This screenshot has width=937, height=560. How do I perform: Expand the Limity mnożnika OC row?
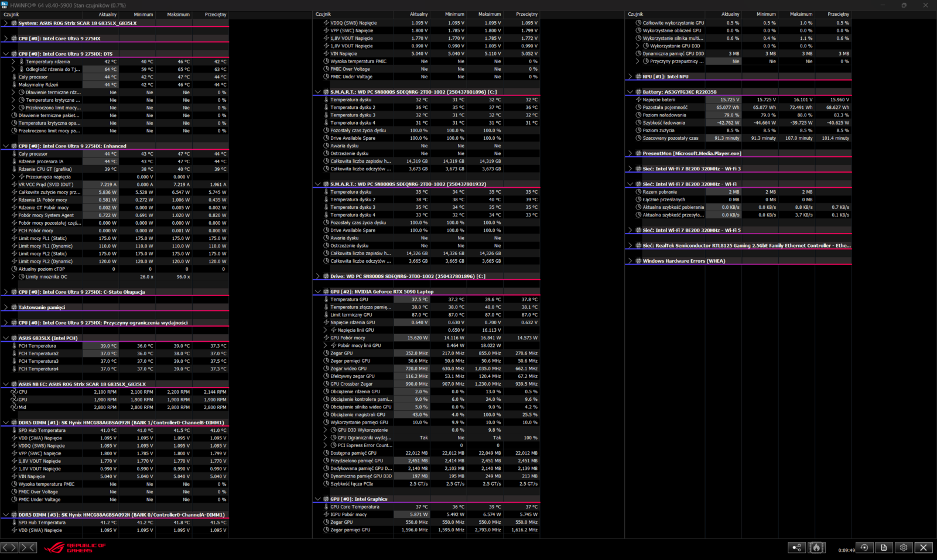[13, 277]
